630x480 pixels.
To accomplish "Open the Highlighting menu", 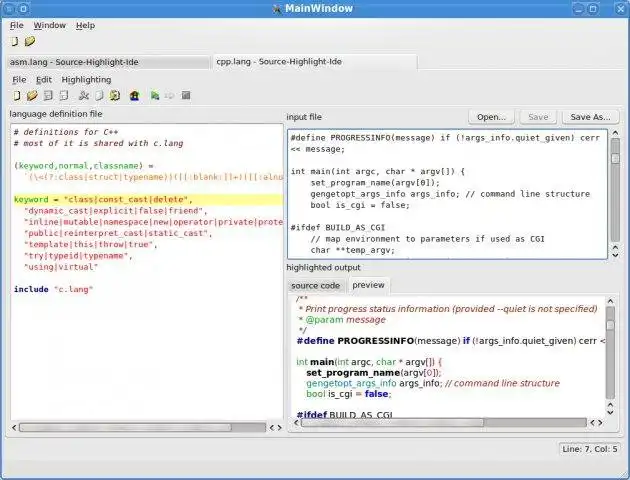I will point(86,80).
